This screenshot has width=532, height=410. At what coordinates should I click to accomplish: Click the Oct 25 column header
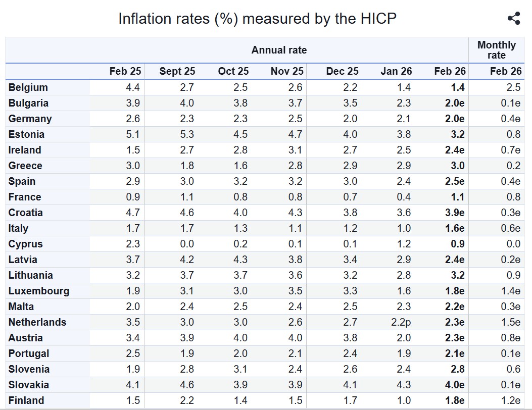click(233, 71)
